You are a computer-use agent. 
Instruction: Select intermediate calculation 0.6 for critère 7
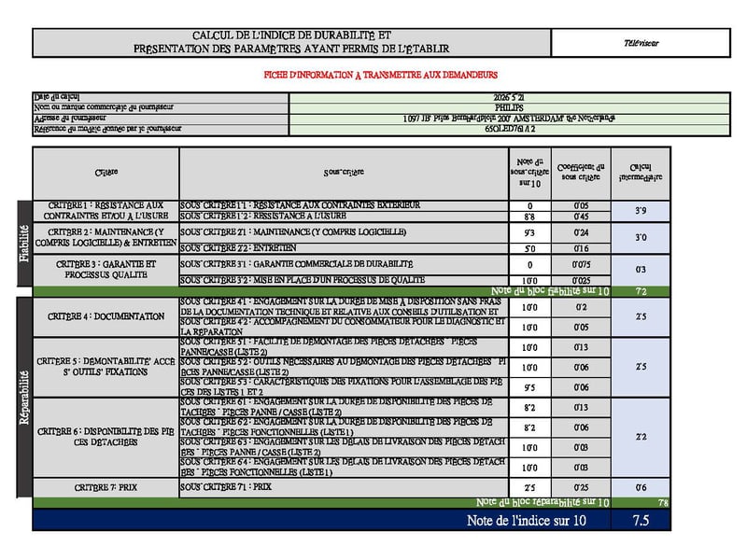[x=641, y=488]
